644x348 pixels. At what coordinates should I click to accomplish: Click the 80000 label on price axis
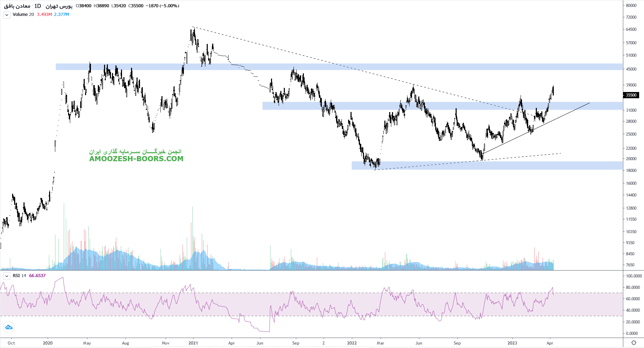[x=631, y=6]
